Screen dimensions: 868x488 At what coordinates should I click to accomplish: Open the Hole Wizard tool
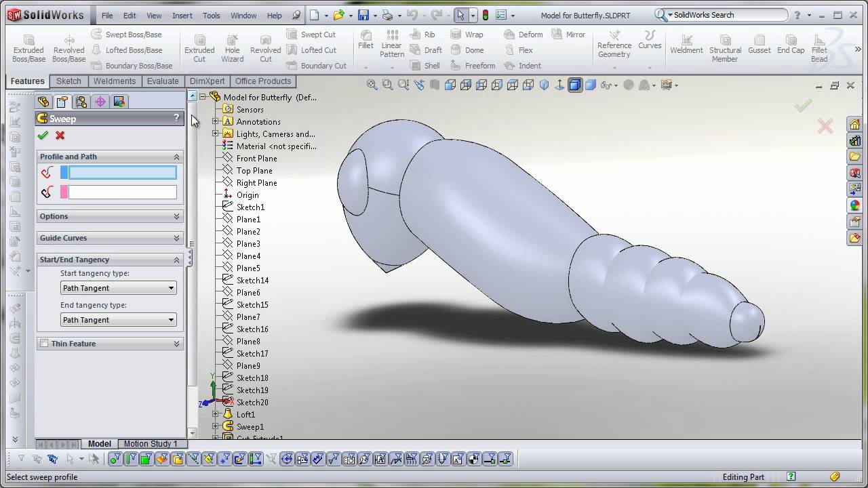[232, 49]
